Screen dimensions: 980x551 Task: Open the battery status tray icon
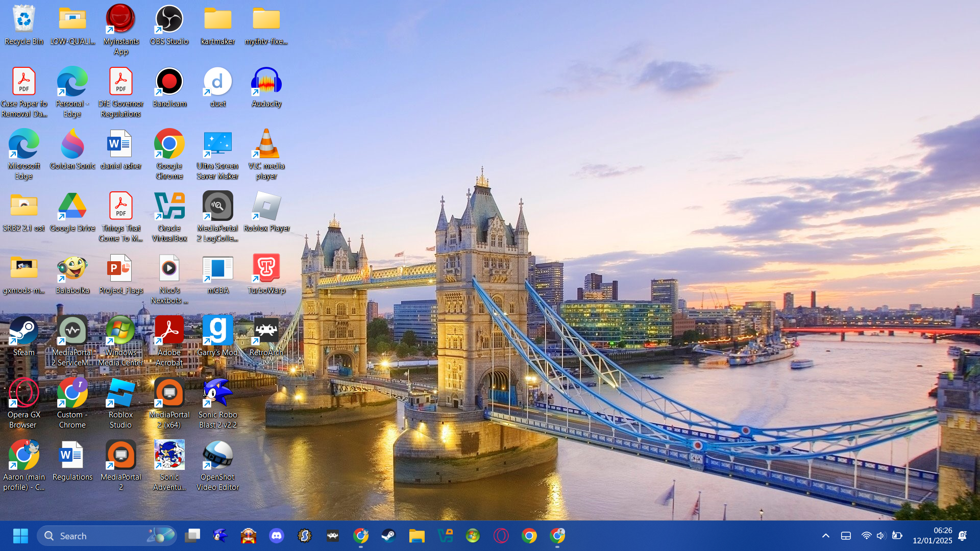coord(897,536)
